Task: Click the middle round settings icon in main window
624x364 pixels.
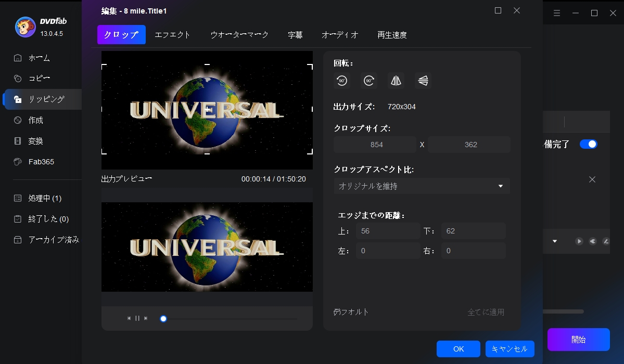Action: (x=593, y=241)
